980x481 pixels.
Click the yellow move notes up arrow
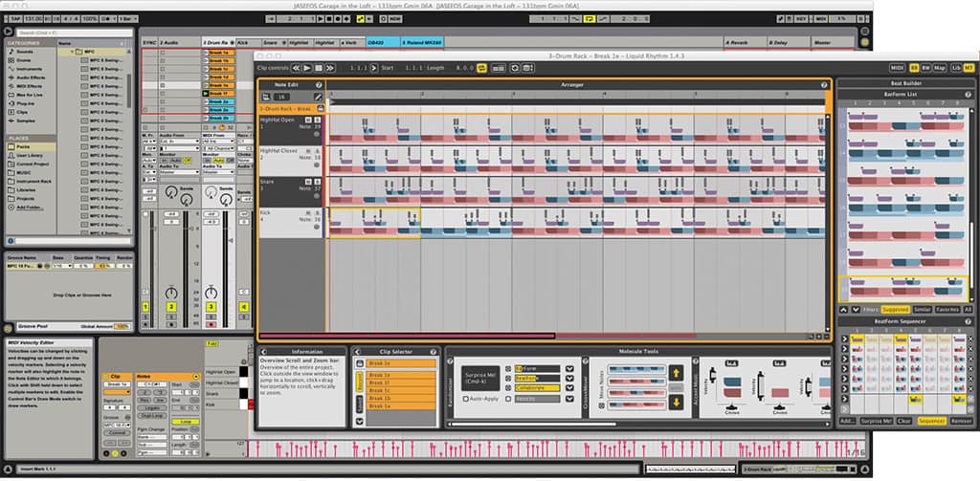coord(677,374)
